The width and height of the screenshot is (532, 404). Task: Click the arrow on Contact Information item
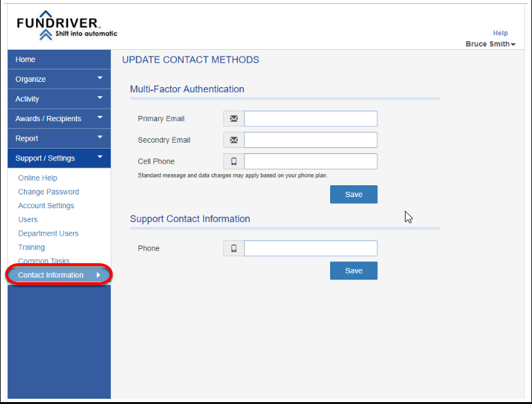pyautogui.click(x=98, y=275)
